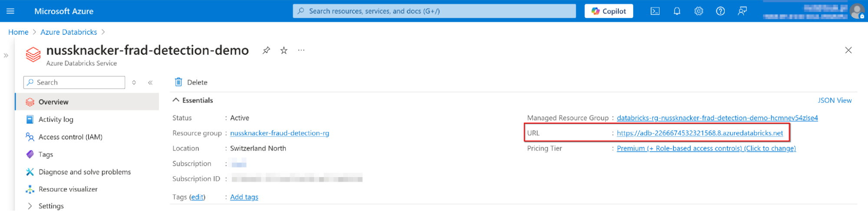
Task: Click the nussknacker-frad-detection-demo heading
Action: tap(148, 50)
